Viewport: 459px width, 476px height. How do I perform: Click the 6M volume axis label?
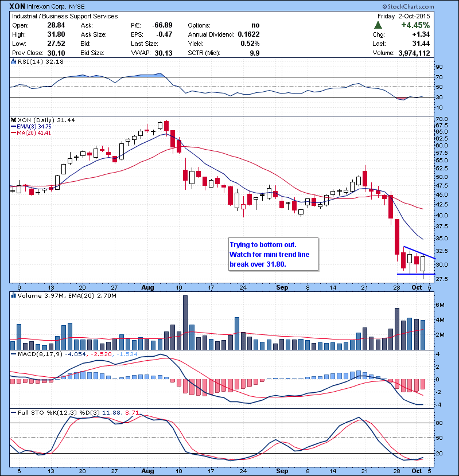pos(440,305)
